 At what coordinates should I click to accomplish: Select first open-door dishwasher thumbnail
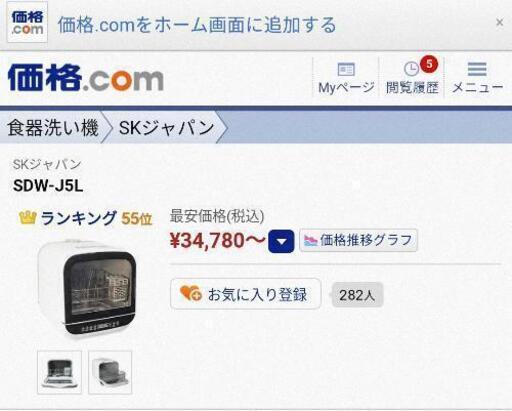(x=59, y=372)
